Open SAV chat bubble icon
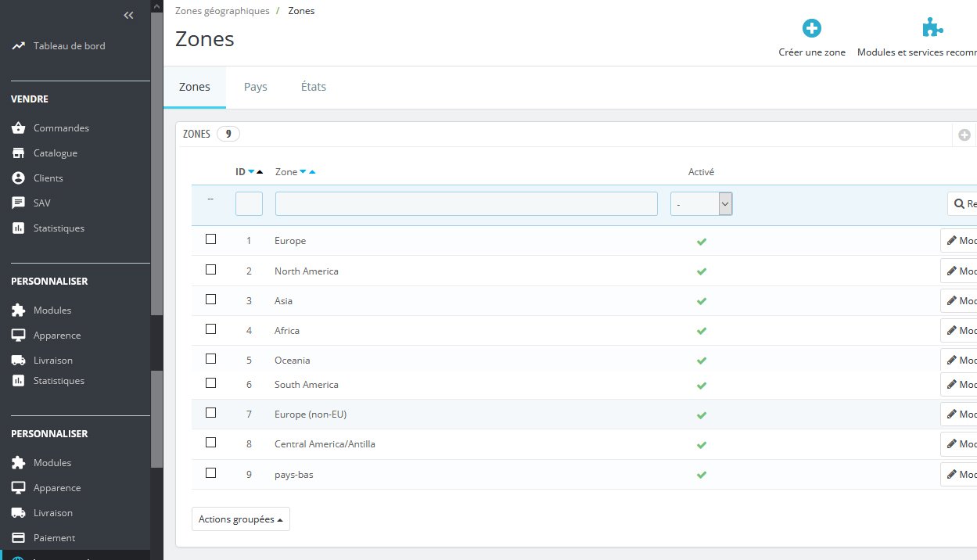 (19, 203)
